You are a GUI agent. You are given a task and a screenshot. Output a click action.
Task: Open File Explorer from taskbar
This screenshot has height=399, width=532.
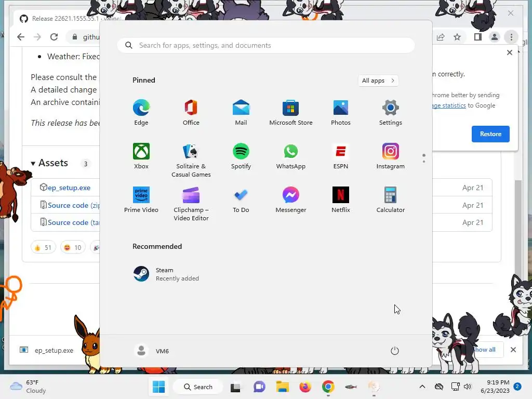pos(282,387)
